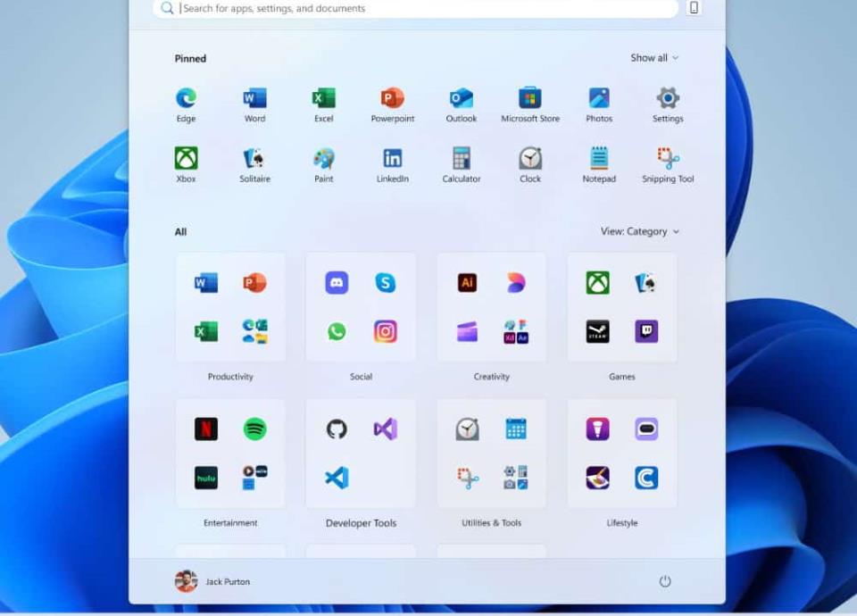Screen dimensions: 857x616
Task: Open PowerPoint in Productivity group
Action: 254,283
